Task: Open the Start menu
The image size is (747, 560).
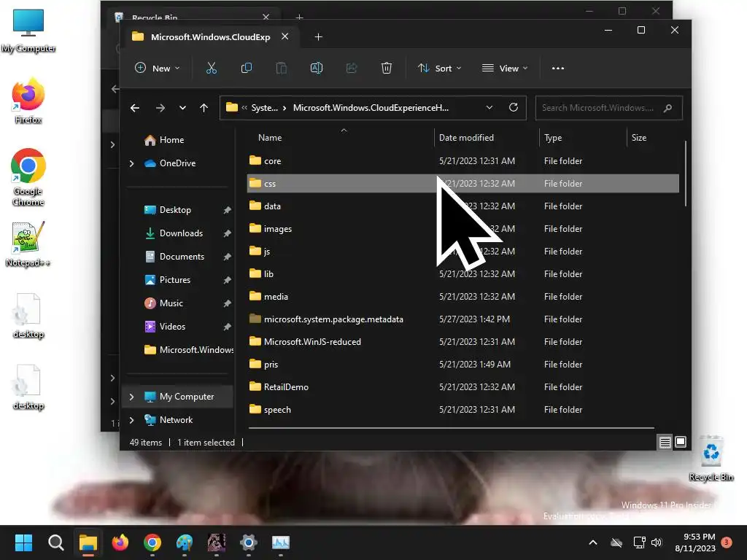Action: click(x=23, y=542)
